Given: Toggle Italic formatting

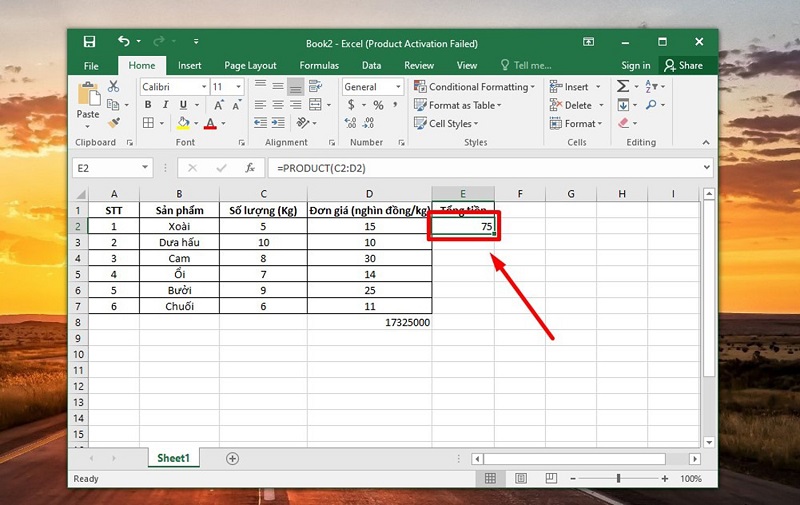Looking at the screenshot, I should tap(165, 105).
